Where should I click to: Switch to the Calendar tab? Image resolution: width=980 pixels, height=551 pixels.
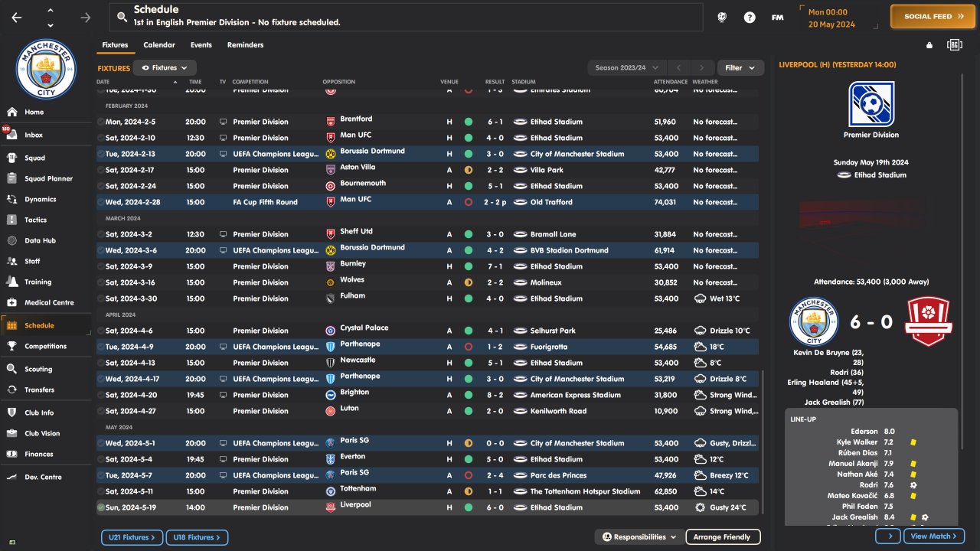click(x=159, y=45)
